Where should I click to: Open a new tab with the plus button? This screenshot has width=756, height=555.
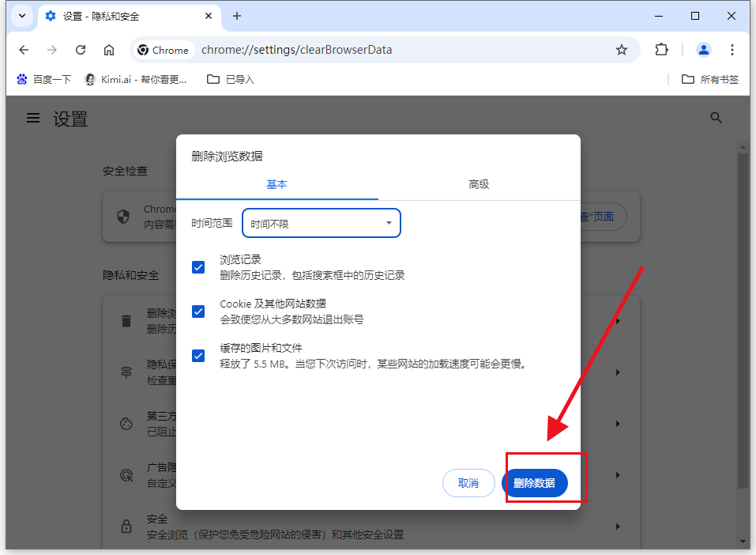[237, 16]
